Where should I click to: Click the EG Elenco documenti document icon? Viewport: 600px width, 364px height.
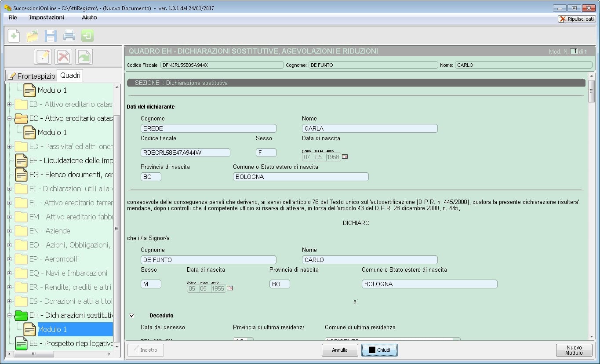tap(21, 175)
